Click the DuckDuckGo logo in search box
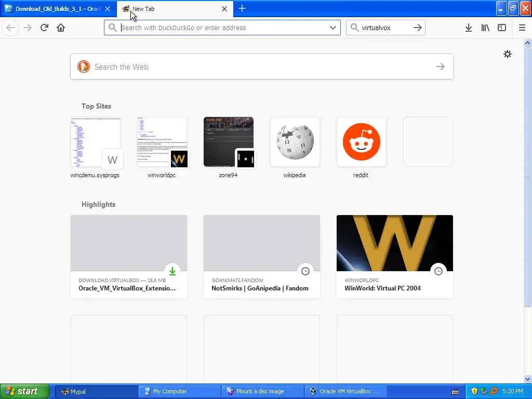The width and height of the screenshot is (532, 399). pos(84,66)
